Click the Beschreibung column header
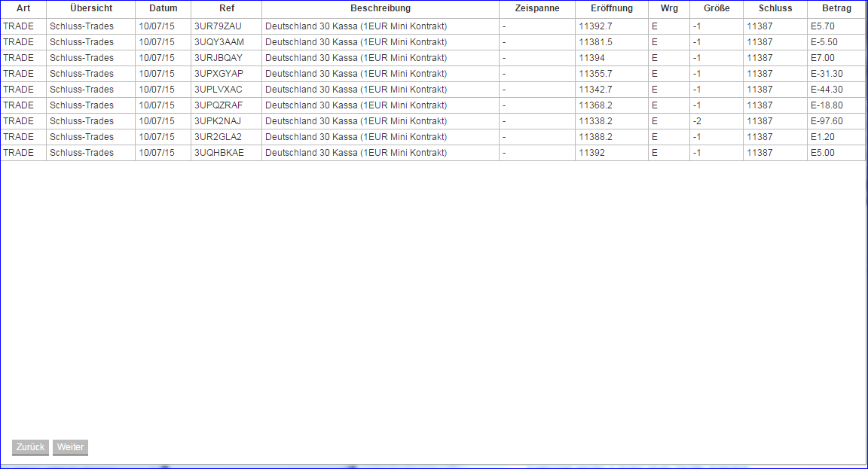Viewport: 868px width, 469px height. tap(380, 8)
